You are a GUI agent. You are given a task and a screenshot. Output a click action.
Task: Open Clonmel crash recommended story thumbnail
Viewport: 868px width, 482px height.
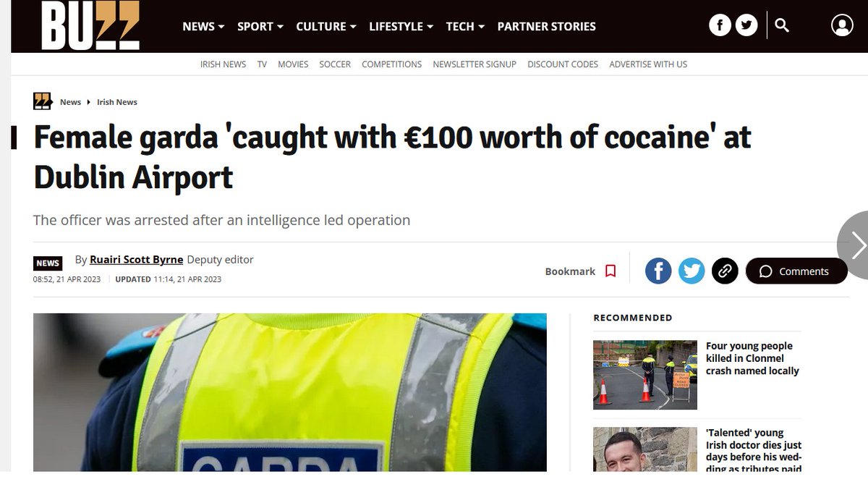coord(645,375)
